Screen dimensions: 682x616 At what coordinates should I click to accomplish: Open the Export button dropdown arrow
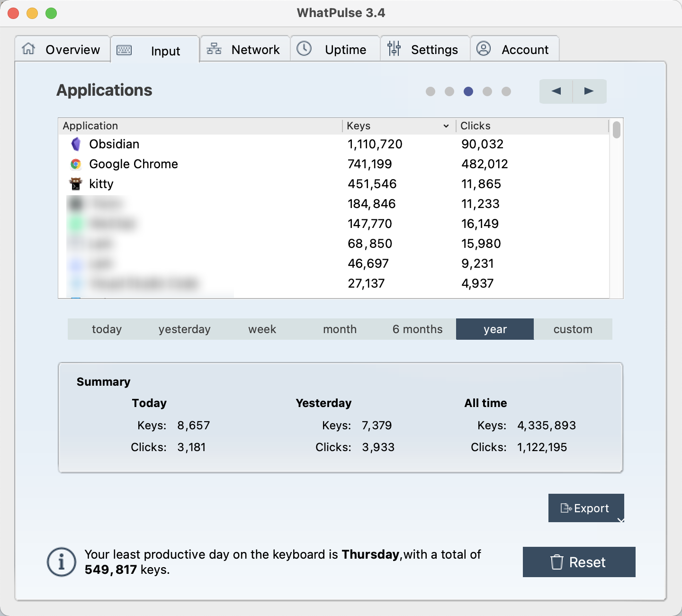point(620,520)
